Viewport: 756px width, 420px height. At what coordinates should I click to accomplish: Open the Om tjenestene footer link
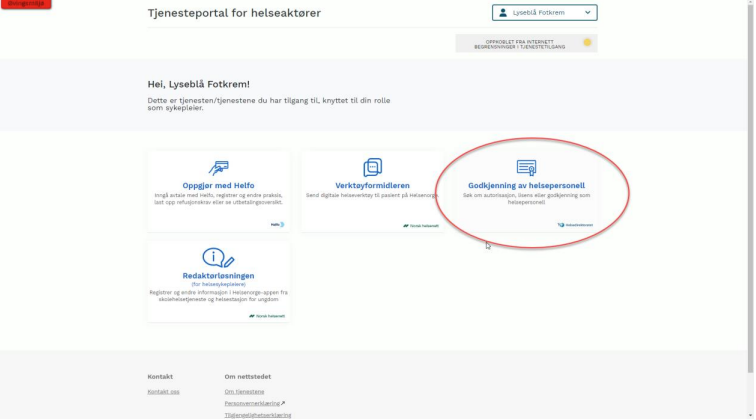click(244, 391)
